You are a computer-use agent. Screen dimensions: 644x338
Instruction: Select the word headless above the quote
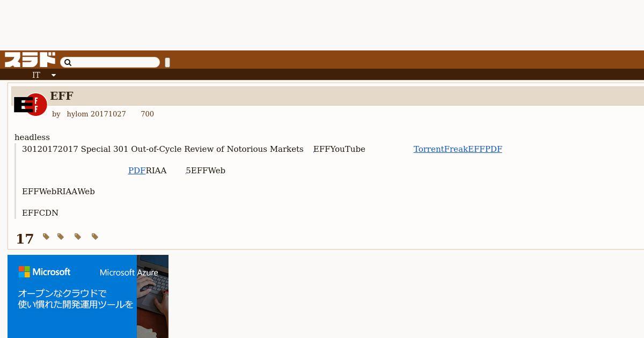click(32, 137)
